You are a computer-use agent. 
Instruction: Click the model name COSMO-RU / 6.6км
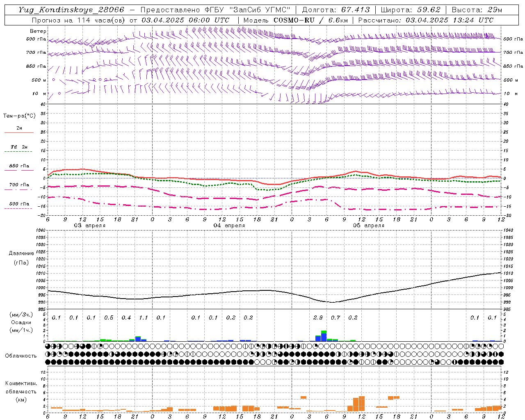point(310,20)
